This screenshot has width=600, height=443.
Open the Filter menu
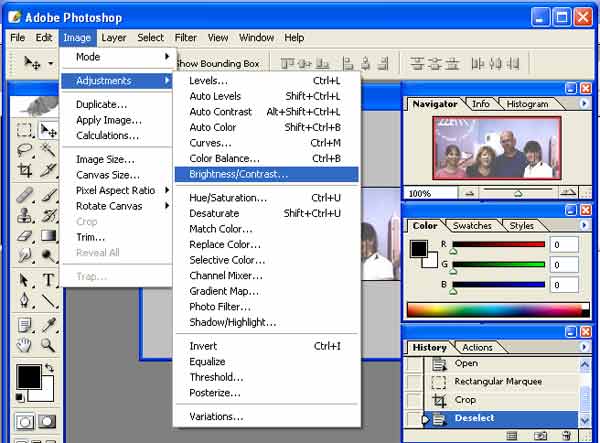186,38
